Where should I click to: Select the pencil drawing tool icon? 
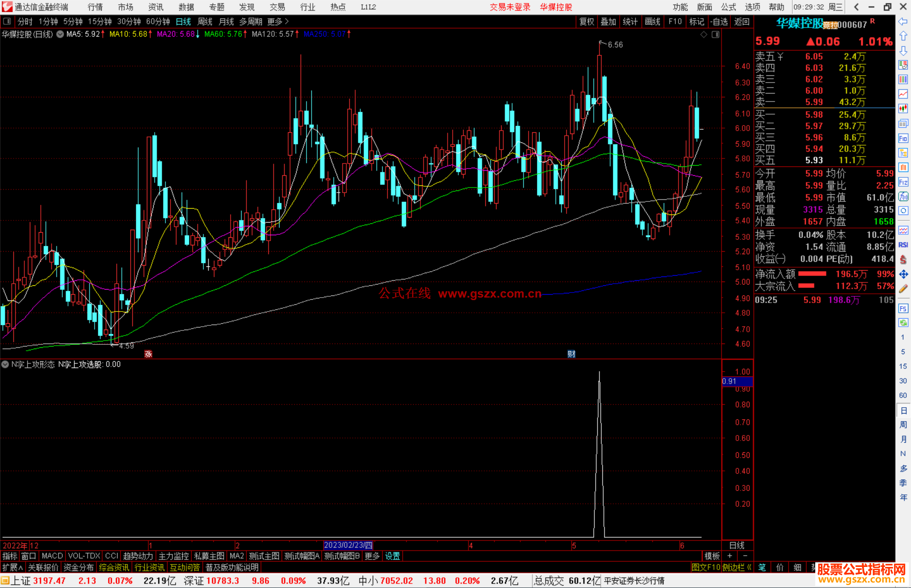point(903,289)
